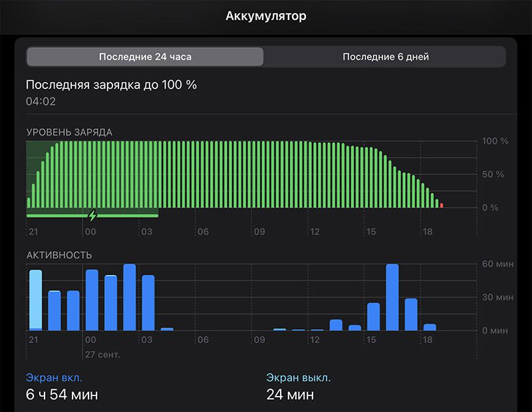Select the full-height activity bar before 03

pos(129,297)
